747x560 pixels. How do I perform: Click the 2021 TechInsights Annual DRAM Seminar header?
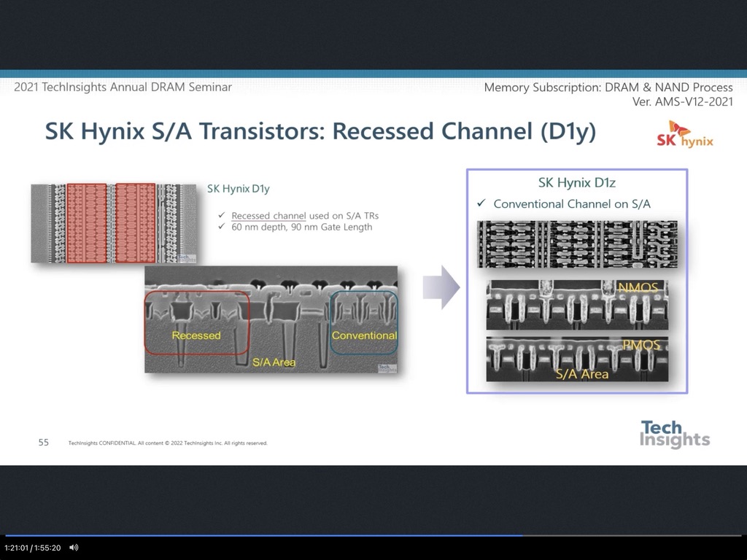[x=123, y=87]
